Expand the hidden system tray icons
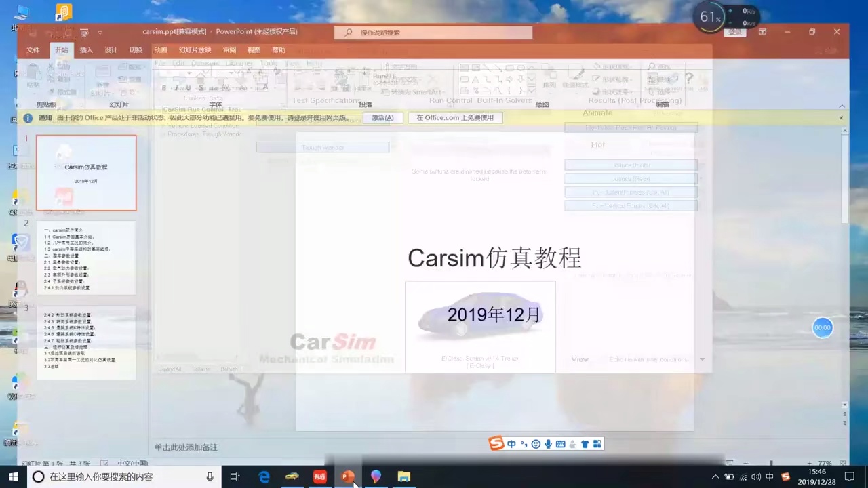868x488 pixels. click(715, 476)
